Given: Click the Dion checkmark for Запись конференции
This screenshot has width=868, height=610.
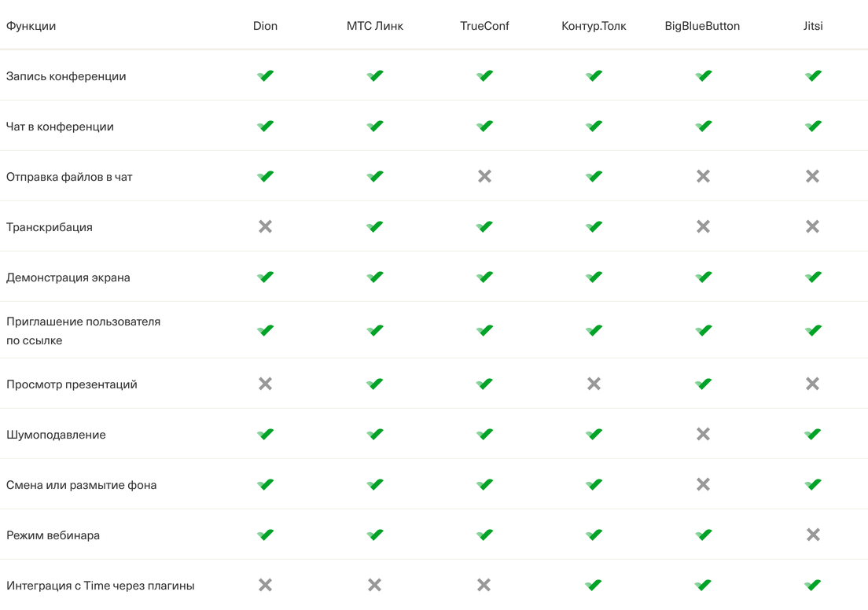Looking at the screenshot, I should coord(265,75).
